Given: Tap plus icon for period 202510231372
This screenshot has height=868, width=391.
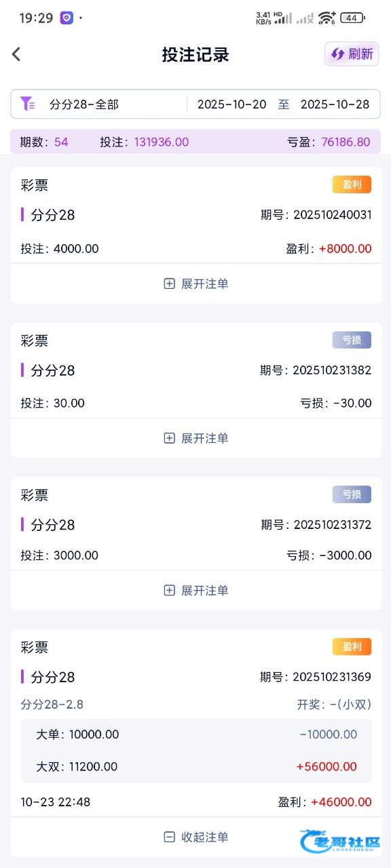Looking at the screenshot, I should [170, 590].
